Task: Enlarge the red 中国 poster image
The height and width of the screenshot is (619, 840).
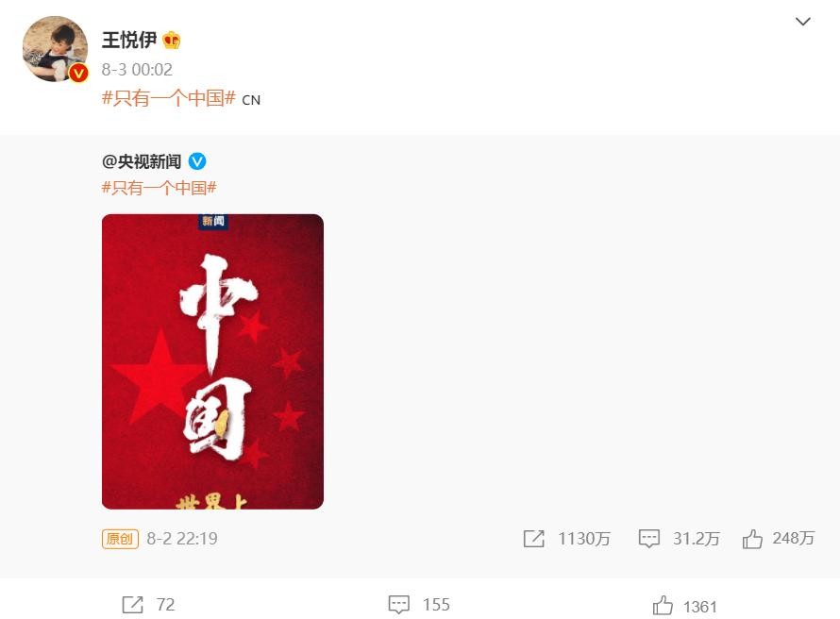Action: (212, 361)
